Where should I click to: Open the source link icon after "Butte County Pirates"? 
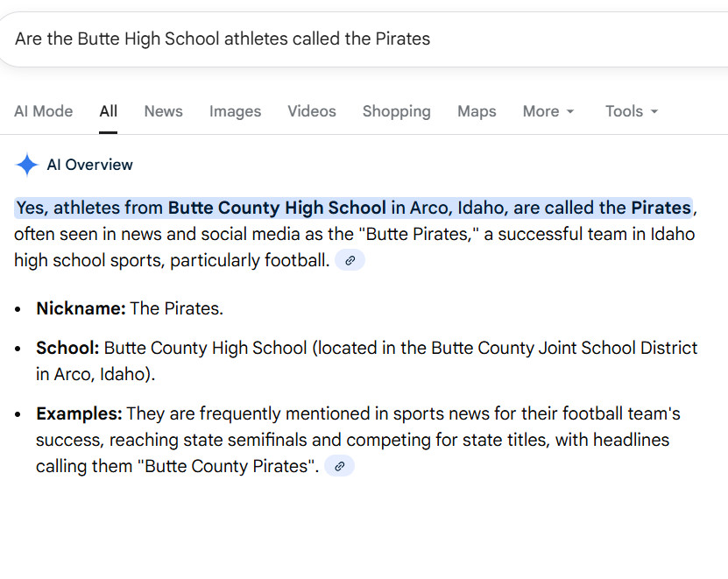tap(339, 466)
